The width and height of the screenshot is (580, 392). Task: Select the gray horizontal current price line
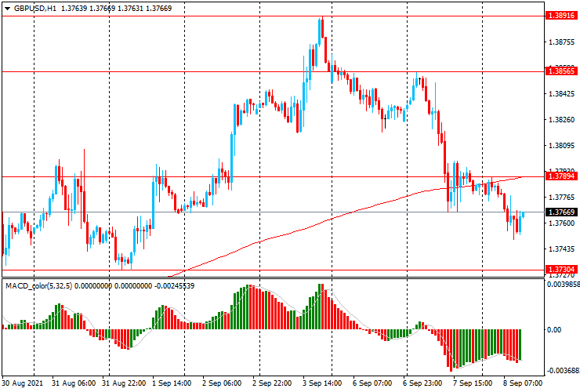tap(274, 212)
